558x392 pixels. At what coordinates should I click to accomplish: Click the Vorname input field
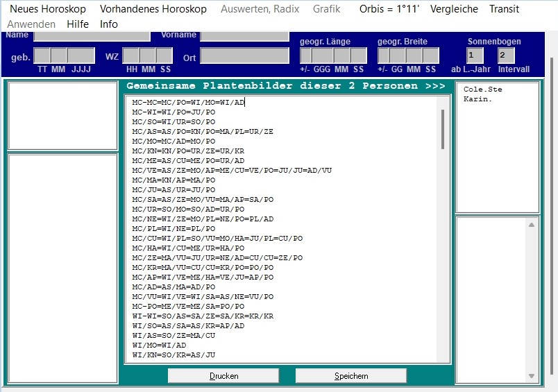[244, 35]
